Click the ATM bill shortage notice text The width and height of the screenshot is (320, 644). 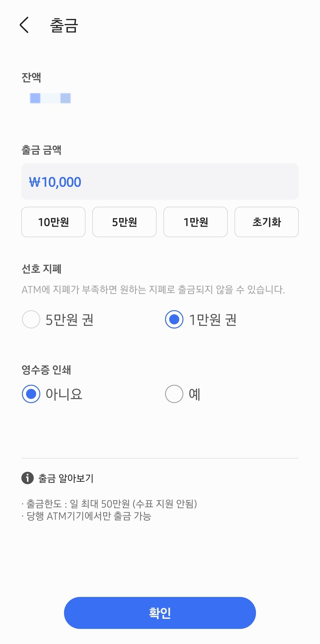tap(153, 289)
